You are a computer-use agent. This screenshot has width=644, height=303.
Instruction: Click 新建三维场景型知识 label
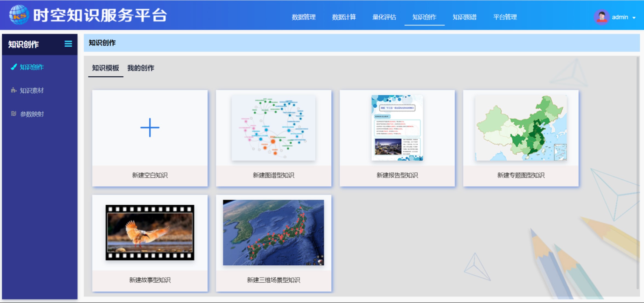273,280
